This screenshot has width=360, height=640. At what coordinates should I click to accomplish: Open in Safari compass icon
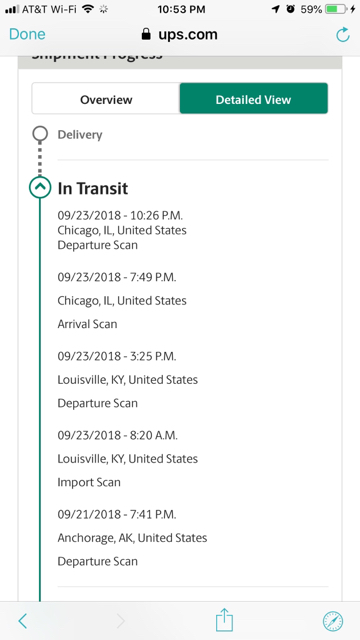[x=333, y=621]
